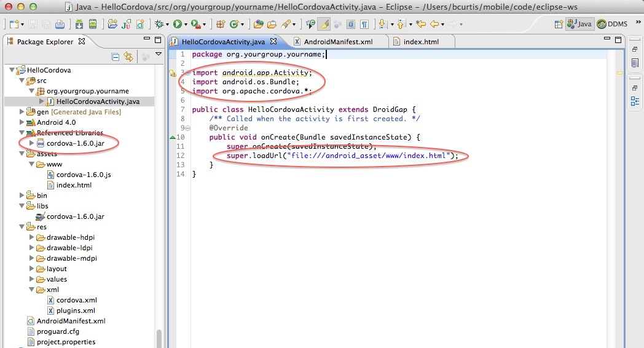Expand the cordova-1.6.0.jar under Referenced Libraries
The image size is (644, 348).
31,143
